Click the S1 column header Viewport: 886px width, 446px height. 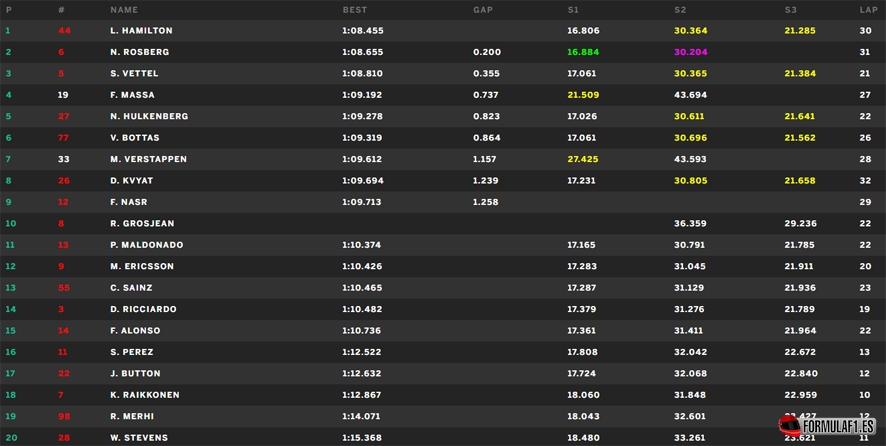click(574, 10)
